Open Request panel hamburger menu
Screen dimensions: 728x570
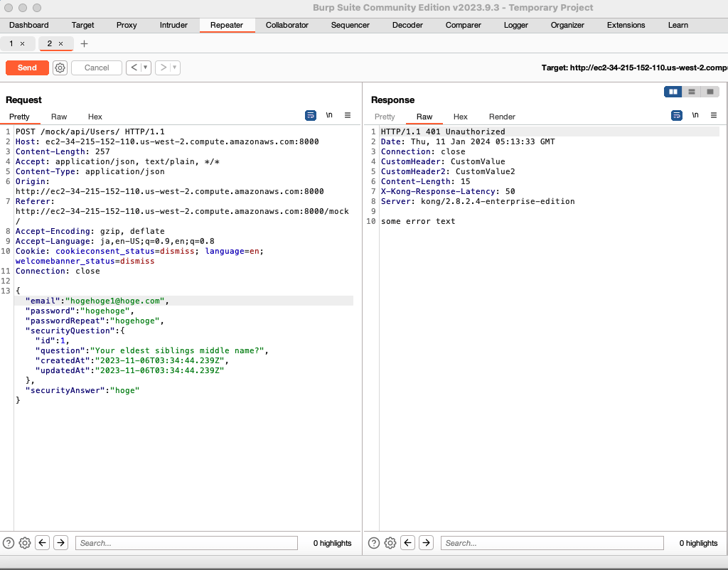click(348, 115)
